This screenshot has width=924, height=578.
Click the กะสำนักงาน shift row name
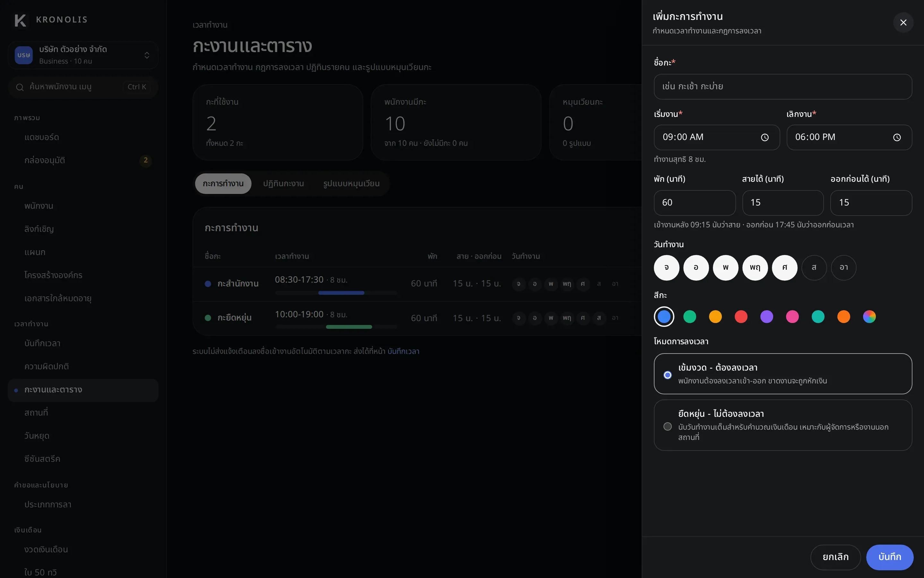[x=238, y=284]
